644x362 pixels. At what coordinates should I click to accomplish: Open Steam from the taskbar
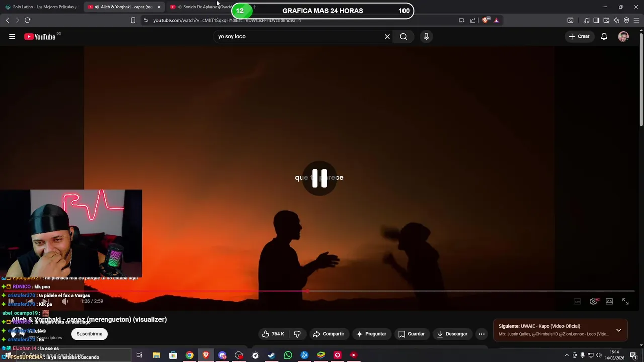(271, 355)
